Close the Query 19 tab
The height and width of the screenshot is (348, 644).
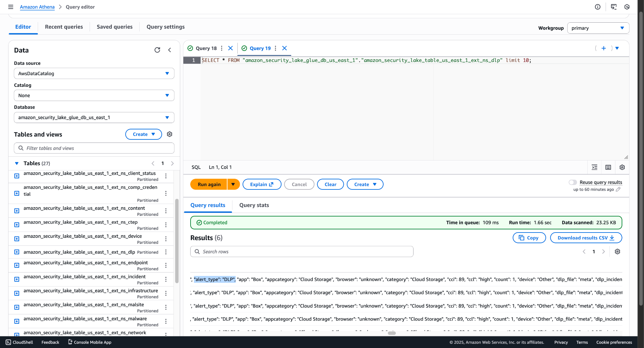(x=285, y=48)
